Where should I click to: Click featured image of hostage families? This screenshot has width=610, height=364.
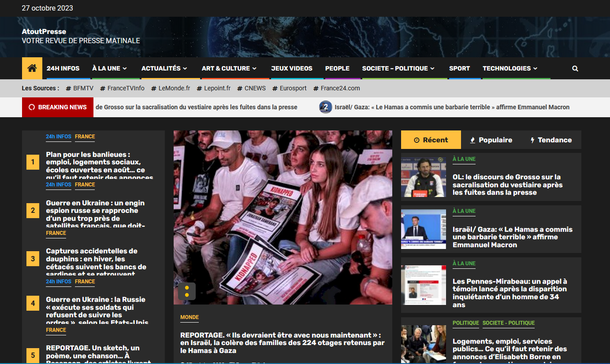point(283,217)
